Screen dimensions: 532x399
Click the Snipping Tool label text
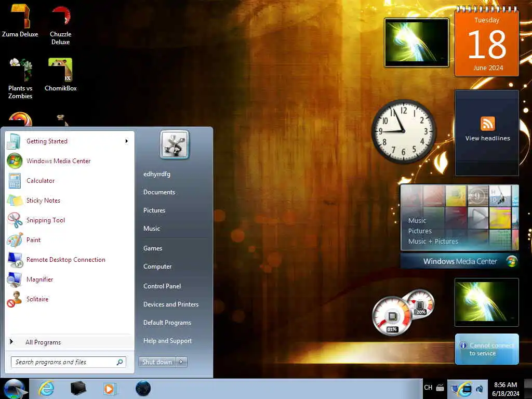click(46, 220)
